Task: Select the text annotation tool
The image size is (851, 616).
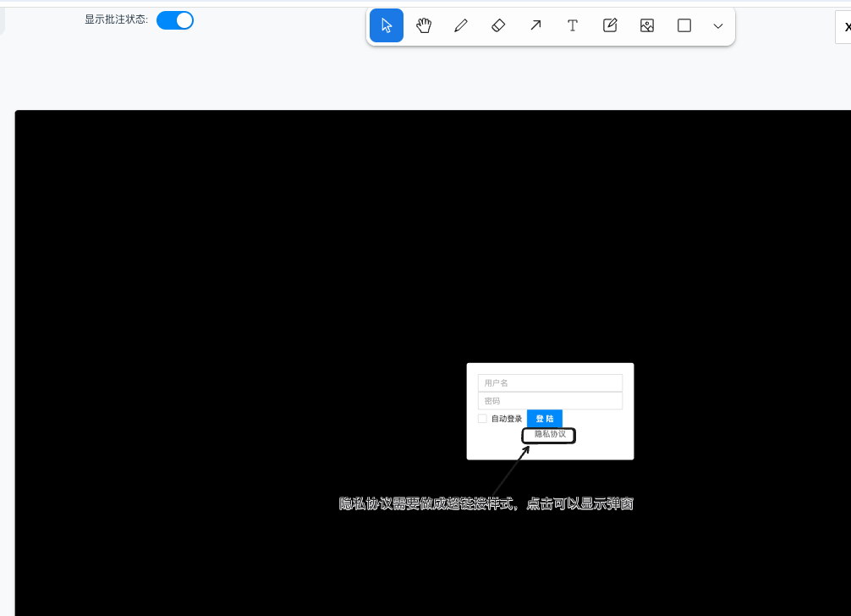Action: click(x=572, y=25)
